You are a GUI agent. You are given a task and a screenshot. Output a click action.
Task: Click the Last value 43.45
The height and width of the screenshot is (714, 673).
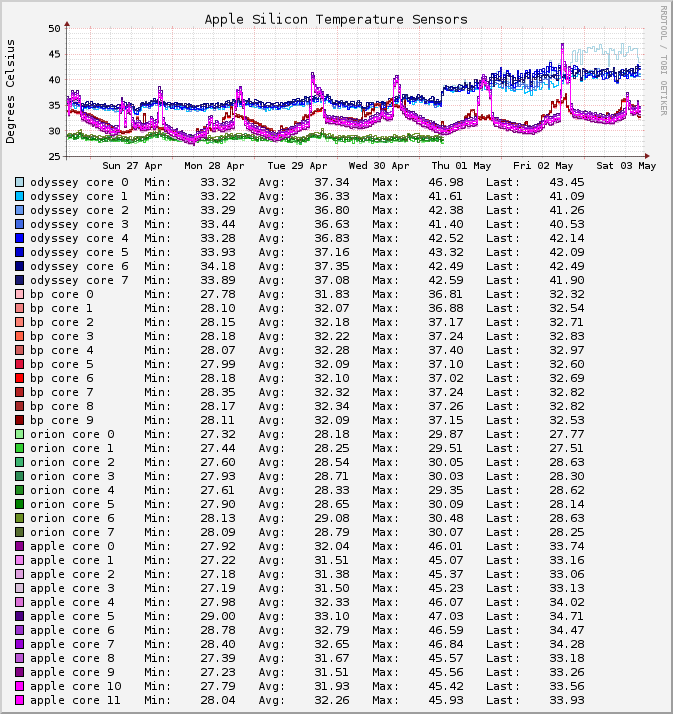click(x=567, y=182)
